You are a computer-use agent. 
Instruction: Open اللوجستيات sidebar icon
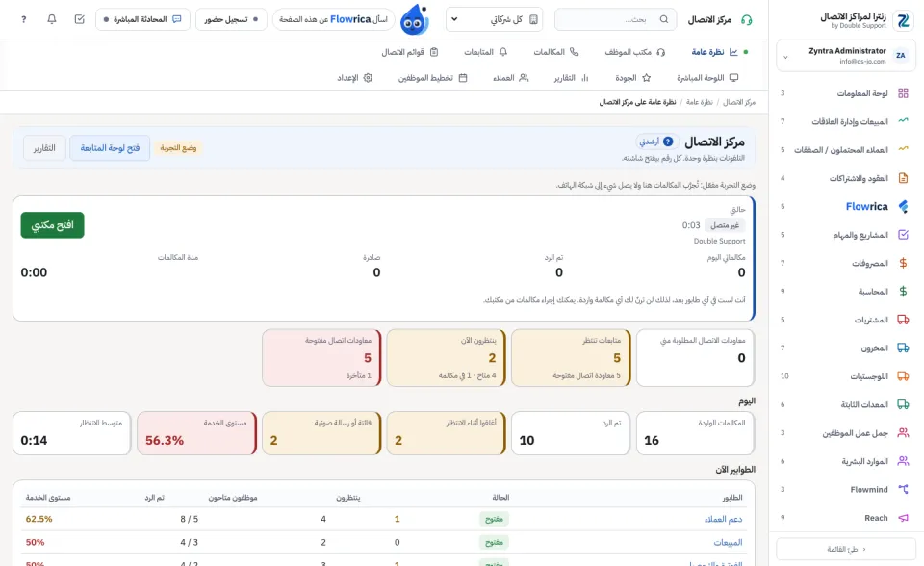[903, 376]
